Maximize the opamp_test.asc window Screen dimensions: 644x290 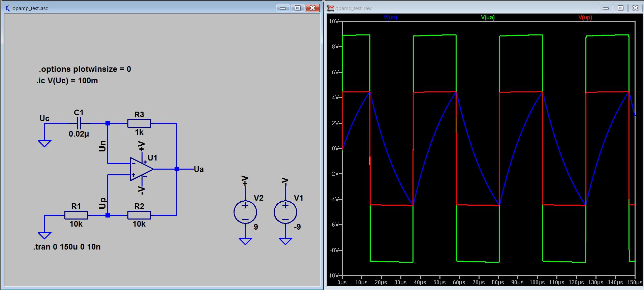[298, 8]
